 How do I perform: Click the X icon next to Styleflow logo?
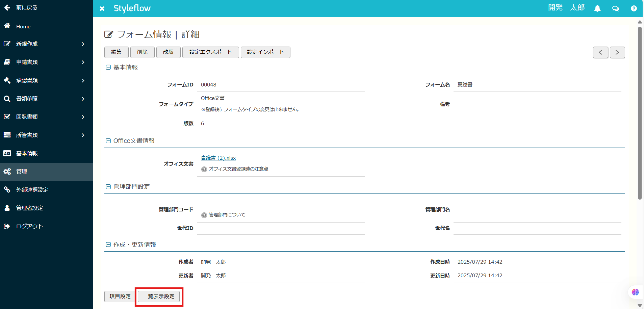coord(102,8)
